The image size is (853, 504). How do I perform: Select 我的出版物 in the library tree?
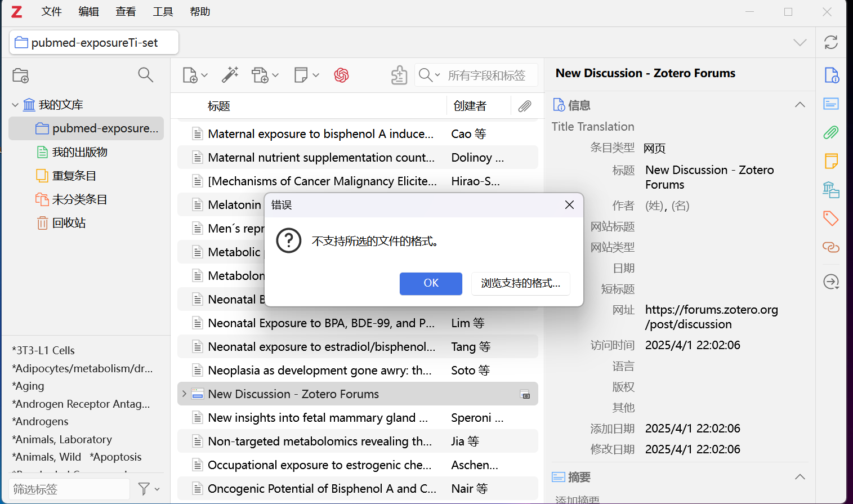point(79,152)
